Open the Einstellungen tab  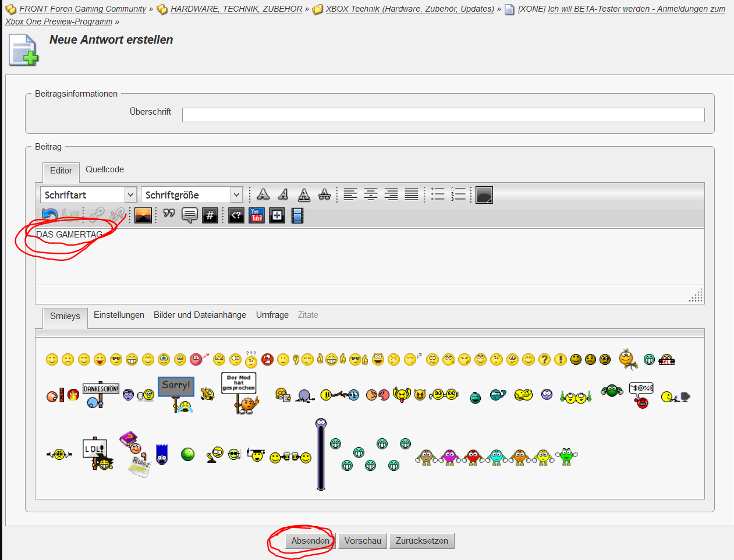click(x=119, y=315)
